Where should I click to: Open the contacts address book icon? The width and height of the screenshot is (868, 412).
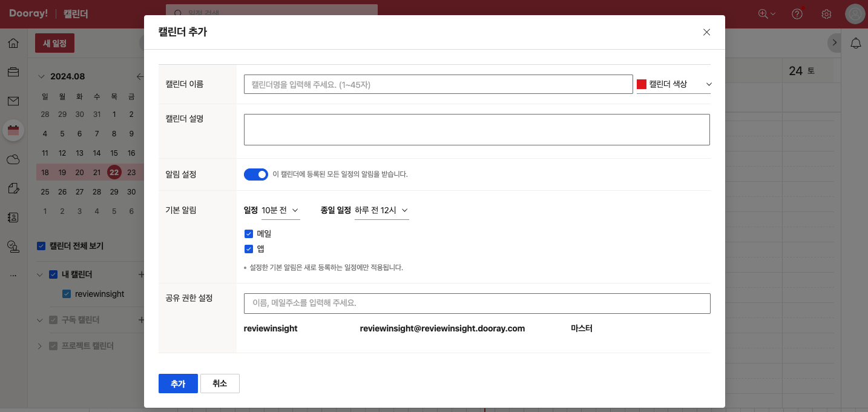coord(13,217)
